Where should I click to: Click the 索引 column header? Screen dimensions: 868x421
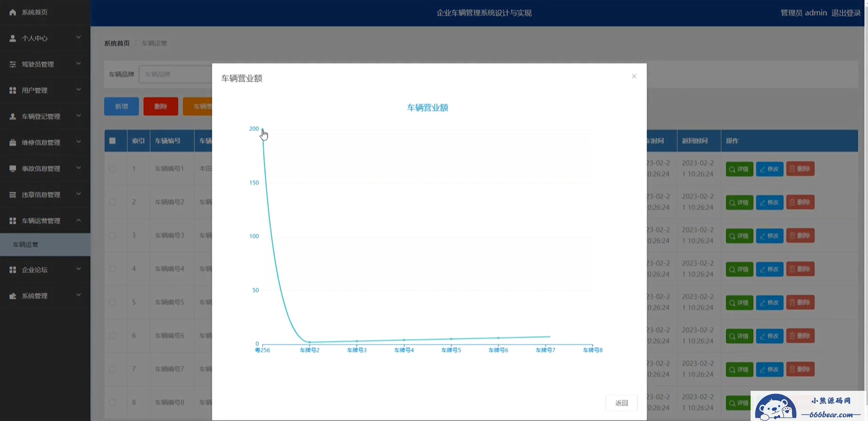138,141
